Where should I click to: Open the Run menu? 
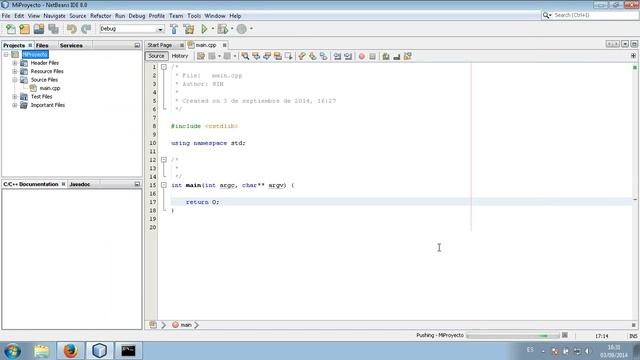pyautogui.click(x=120, y=16)
